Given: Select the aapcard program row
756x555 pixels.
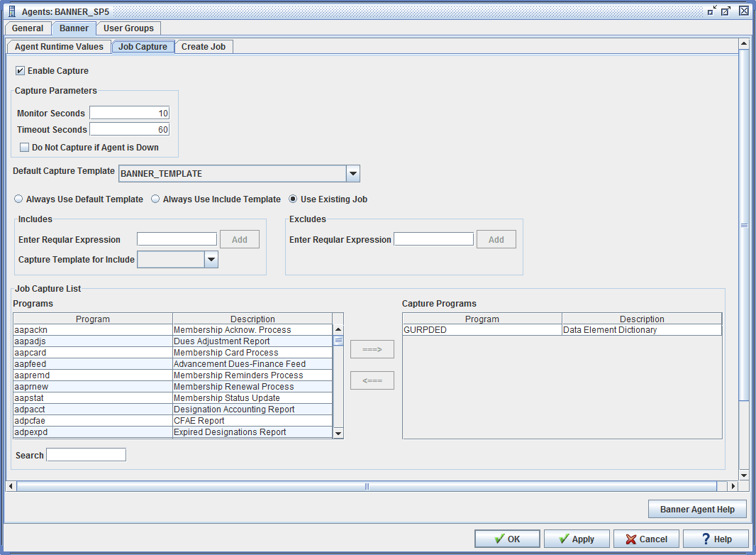Looking at the screenshot, I should [172, 352].
